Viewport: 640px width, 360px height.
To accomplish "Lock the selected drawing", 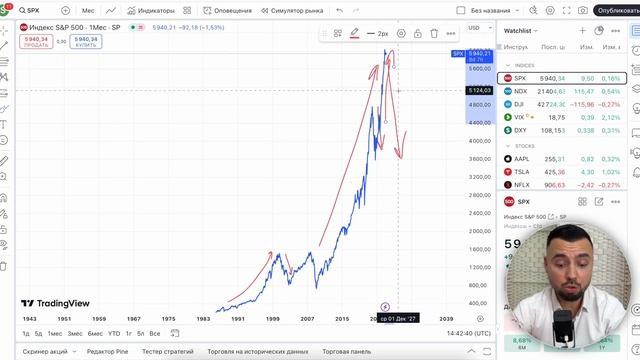I will coord(418,33).
